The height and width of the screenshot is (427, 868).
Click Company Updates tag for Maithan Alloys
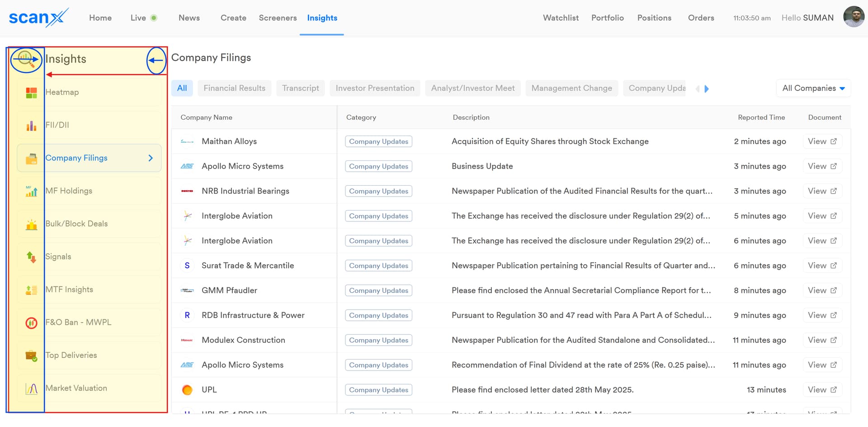(x=378, y=141)
